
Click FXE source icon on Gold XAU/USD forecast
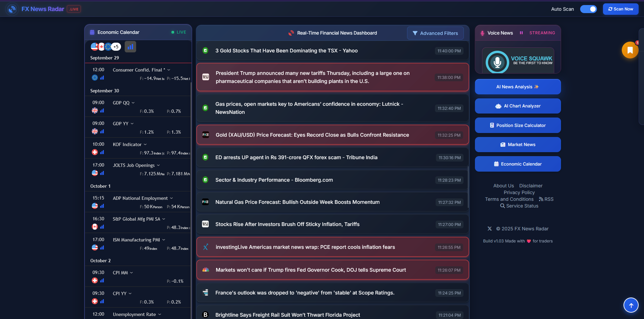(206, 135)
